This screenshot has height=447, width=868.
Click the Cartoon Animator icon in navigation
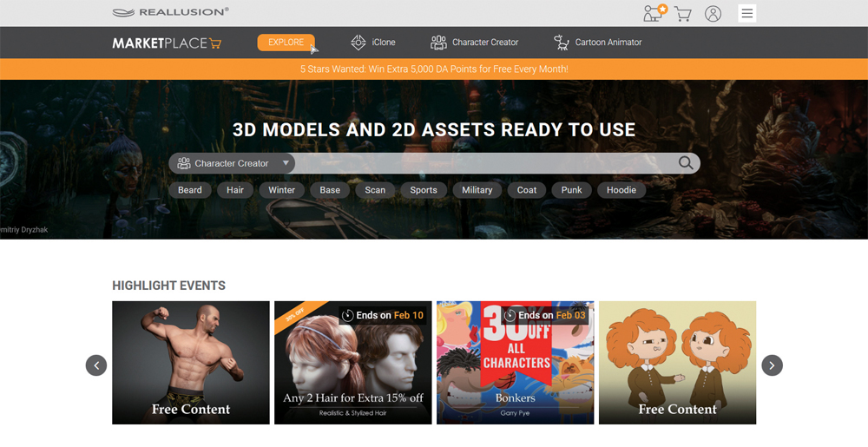562,42
